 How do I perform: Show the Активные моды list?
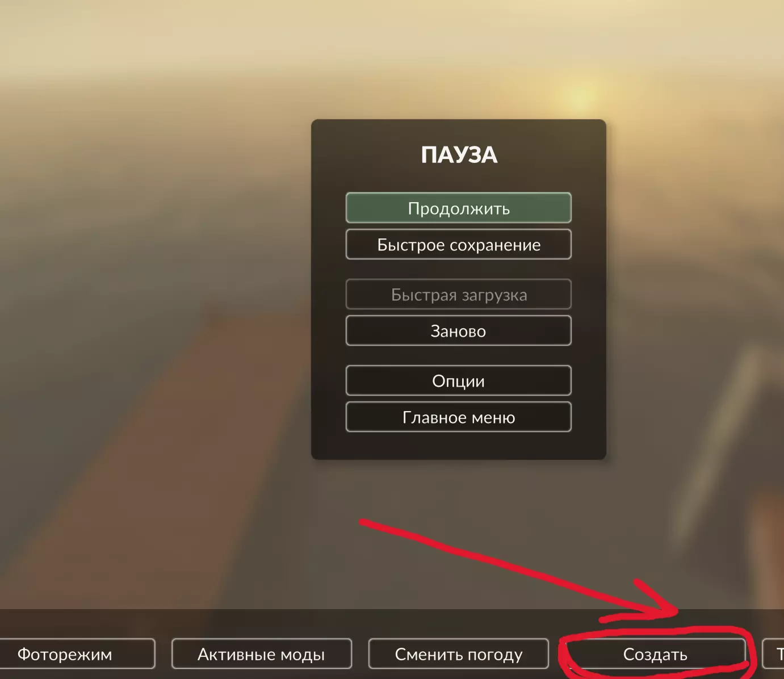coord(261,654)
